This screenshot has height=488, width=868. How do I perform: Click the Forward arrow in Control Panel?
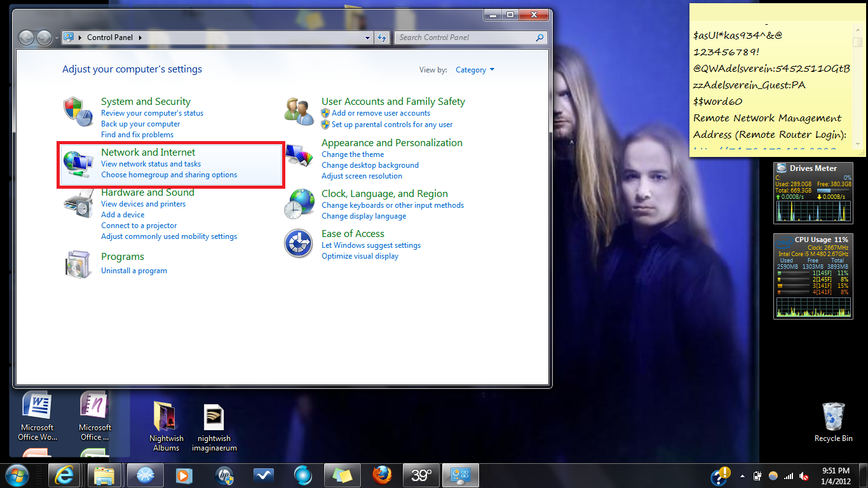(44, 37)
